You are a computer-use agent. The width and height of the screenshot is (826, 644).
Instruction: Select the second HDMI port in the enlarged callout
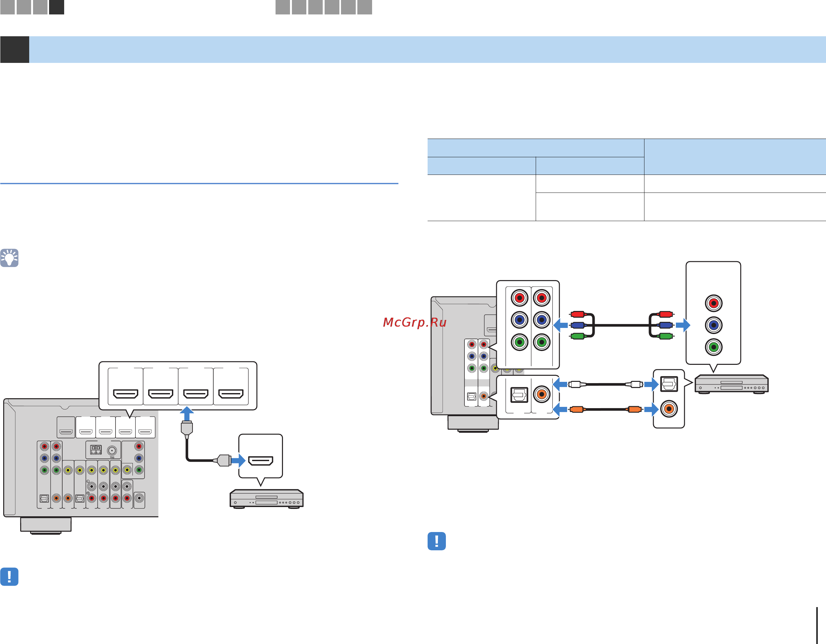(161, 394)
